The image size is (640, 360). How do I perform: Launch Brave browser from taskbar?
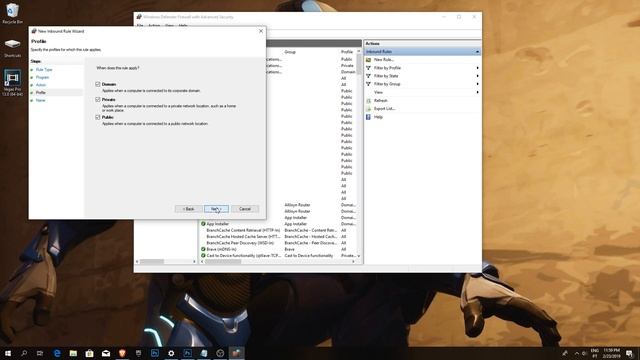point(122,353)
